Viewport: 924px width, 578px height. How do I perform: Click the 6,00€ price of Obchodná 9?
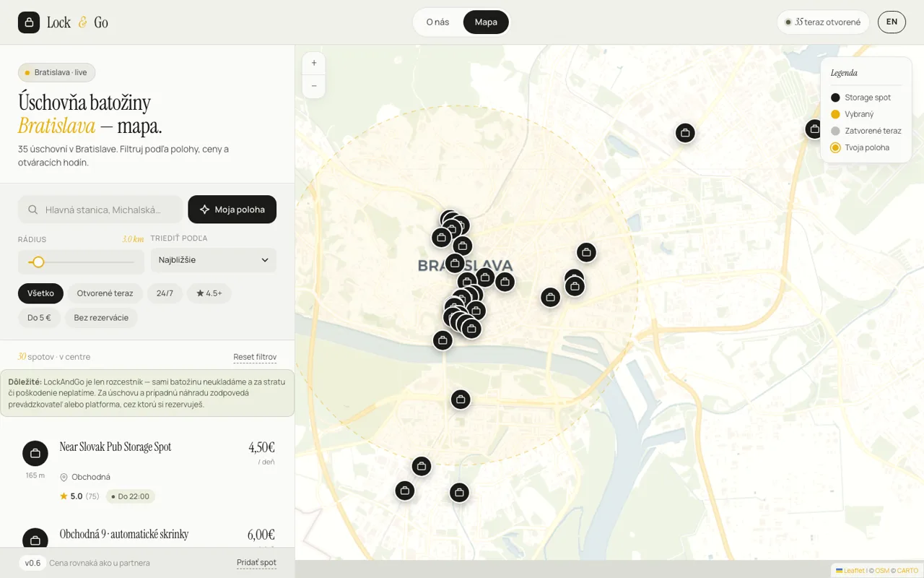[x=261, y=535]
